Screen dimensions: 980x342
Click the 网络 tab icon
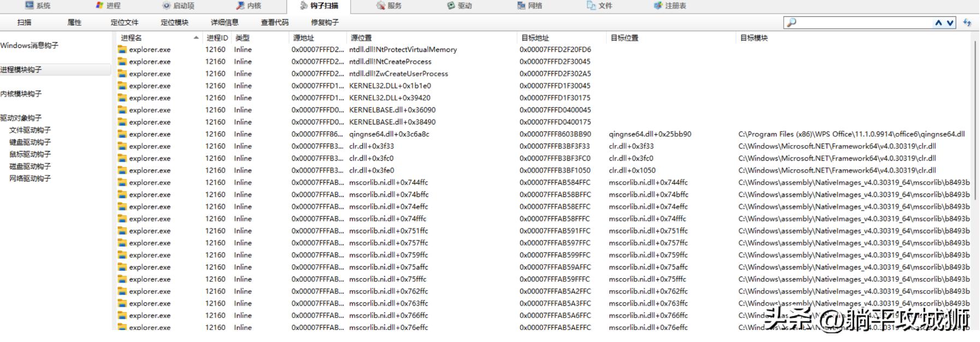click(x=521, y=5)
